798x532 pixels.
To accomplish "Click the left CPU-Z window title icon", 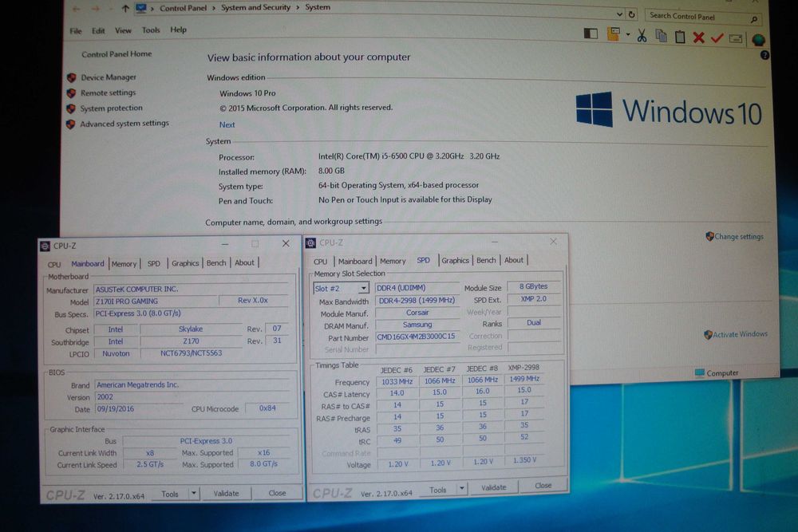I will pyautogui.click(x=45, y=246).
